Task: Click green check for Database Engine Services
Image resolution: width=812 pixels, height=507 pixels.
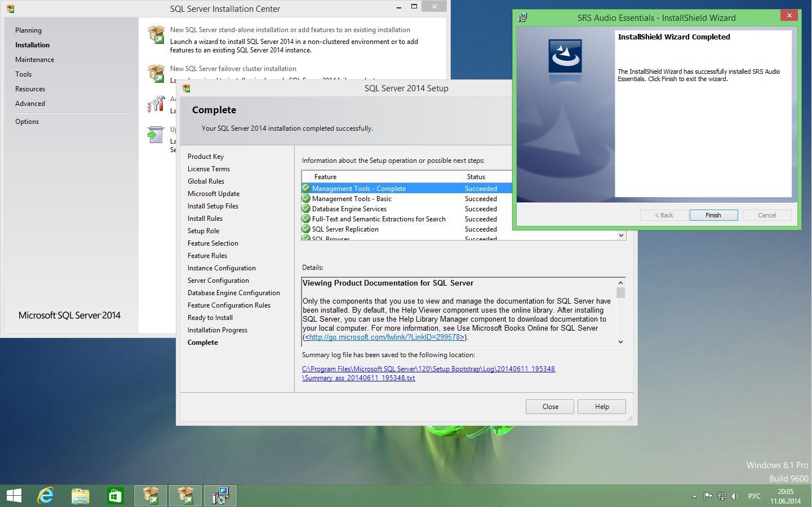Action: [x=306, y=208]
